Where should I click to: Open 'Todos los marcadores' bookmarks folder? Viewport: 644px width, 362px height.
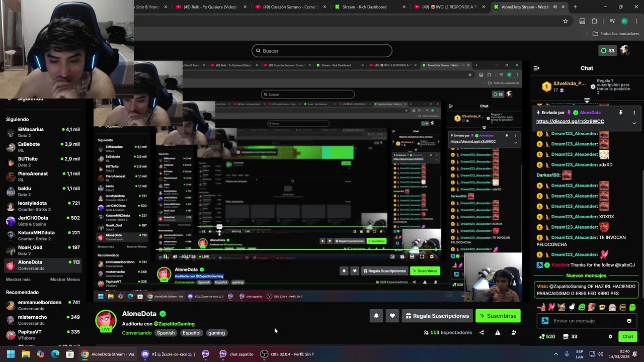(x=616, y=34)
